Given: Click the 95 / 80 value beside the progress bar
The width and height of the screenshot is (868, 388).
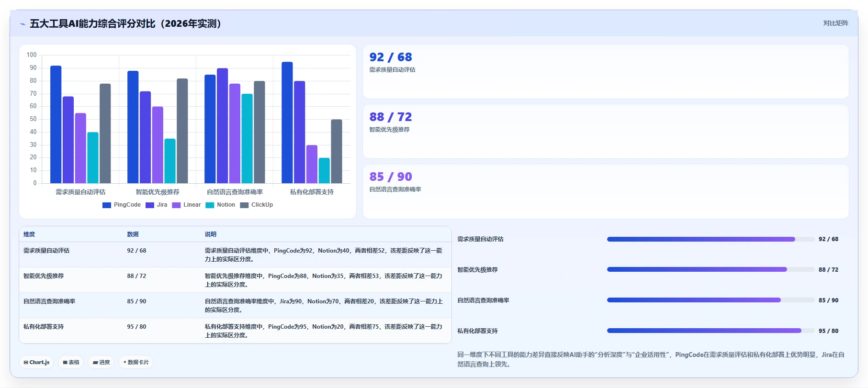Looking at the screenshot, I should point(828,331).
